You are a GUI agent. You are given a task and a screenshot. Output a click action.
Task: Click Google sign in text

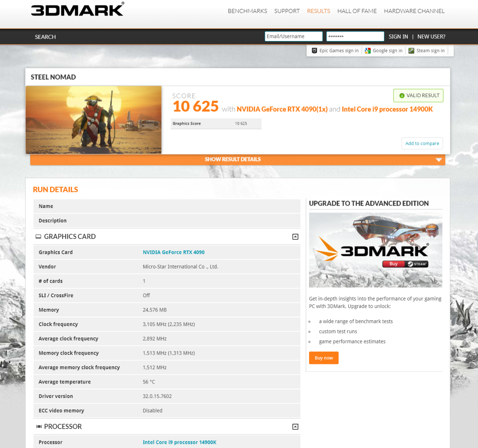coord(388,51)
